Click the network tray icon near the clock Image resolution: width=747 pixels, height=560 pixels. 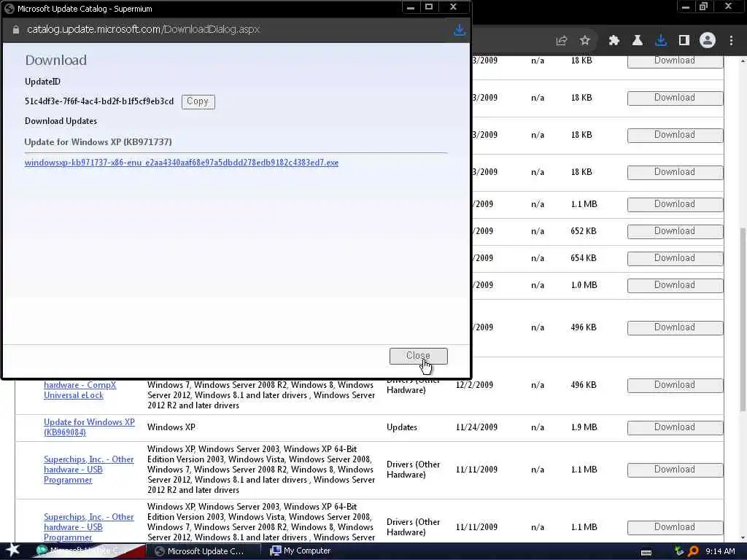point(679,551)
